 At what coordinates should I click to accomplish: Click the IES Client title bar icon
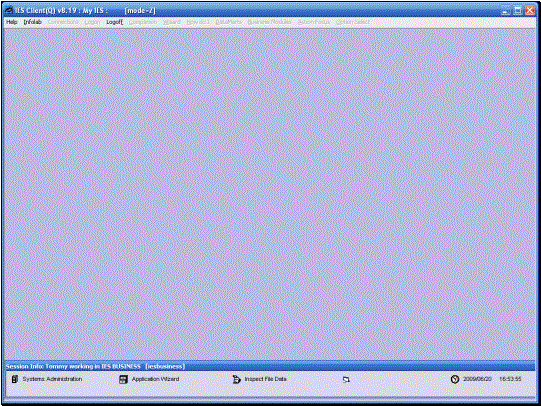[9, 10]
